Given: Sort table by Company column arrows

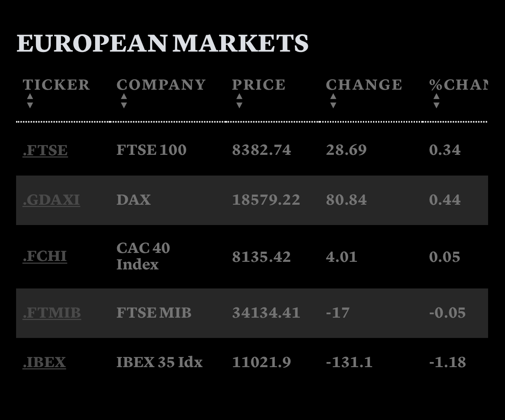Looking at the screenshot, I should [124, 101].
